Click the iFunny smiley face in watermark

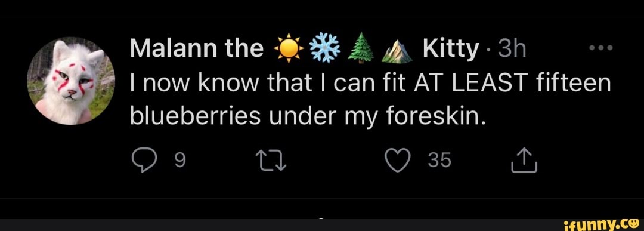click(x=634, y=223)
